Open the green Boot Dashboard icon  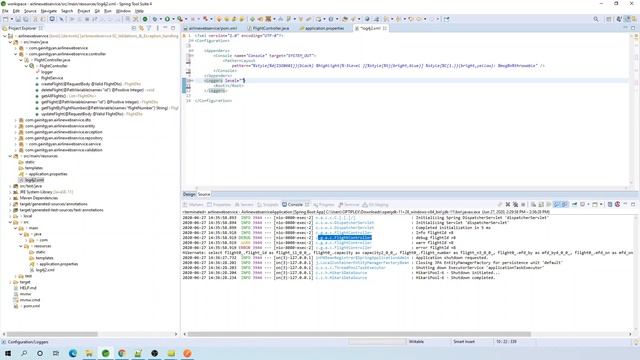[145, 19]
